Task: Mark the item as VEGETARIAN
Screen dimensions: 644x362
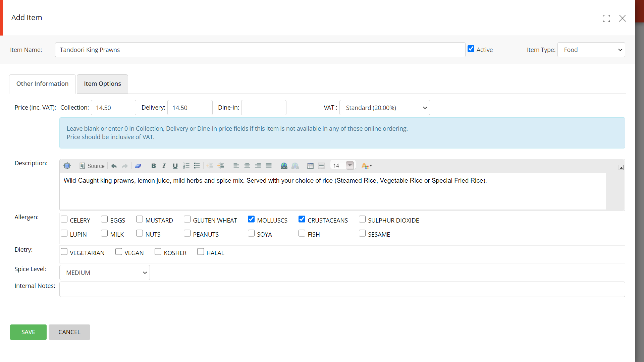Action: pos(64,252)
